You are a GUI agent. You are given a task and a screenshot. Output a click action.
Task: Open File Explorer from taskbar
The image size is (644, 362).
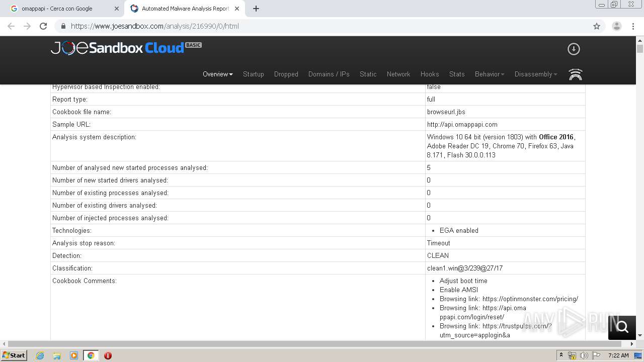pos(57,355)
